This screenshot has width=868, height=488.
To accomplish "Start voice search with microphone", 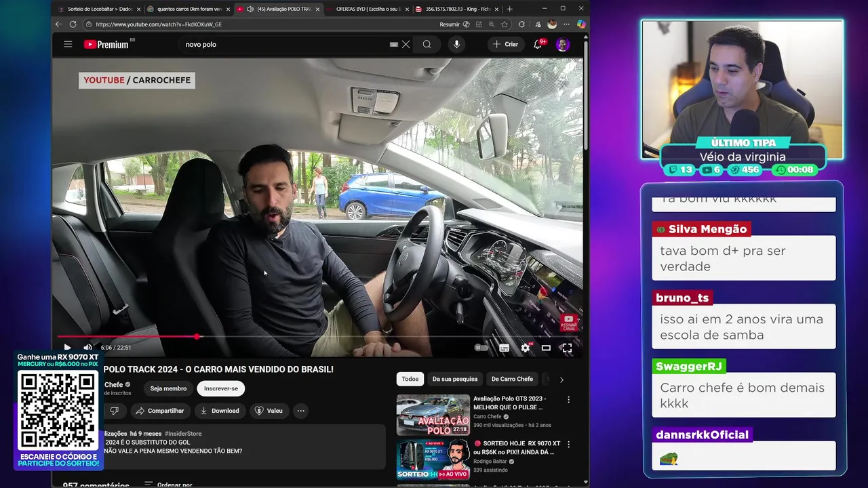I will click(x=456, y=44).
